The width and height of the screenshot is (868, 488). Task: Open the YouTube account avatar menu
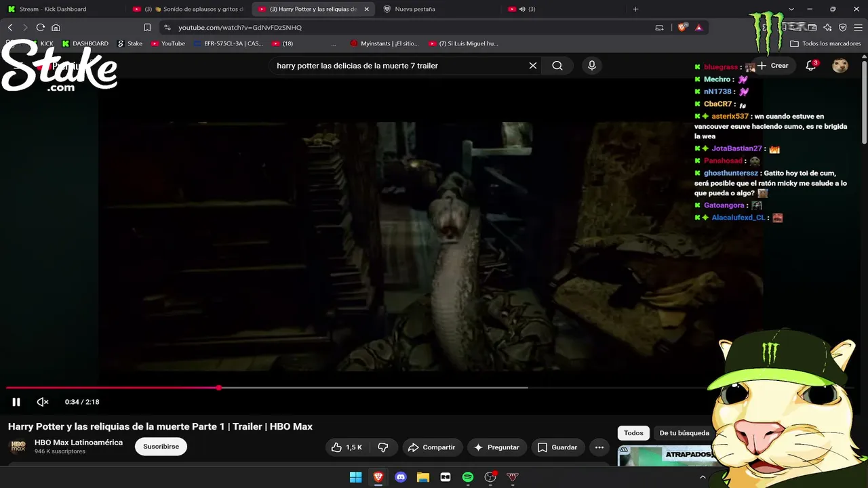(x=840, y=66)
